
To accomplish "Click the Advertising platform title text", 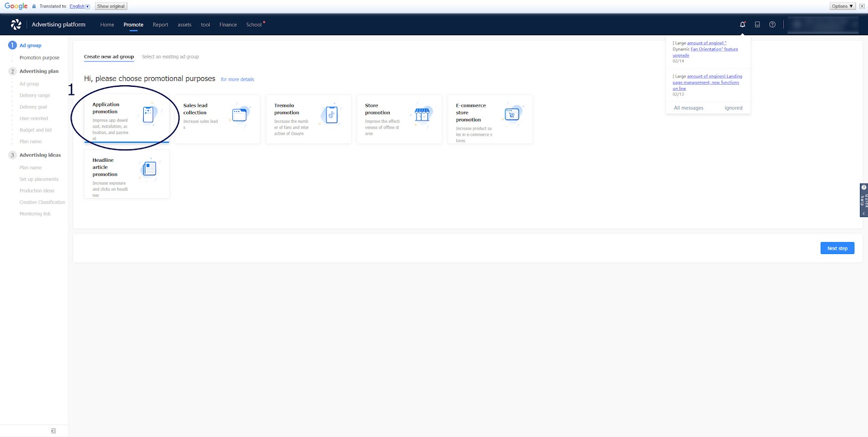I will 59,24.
